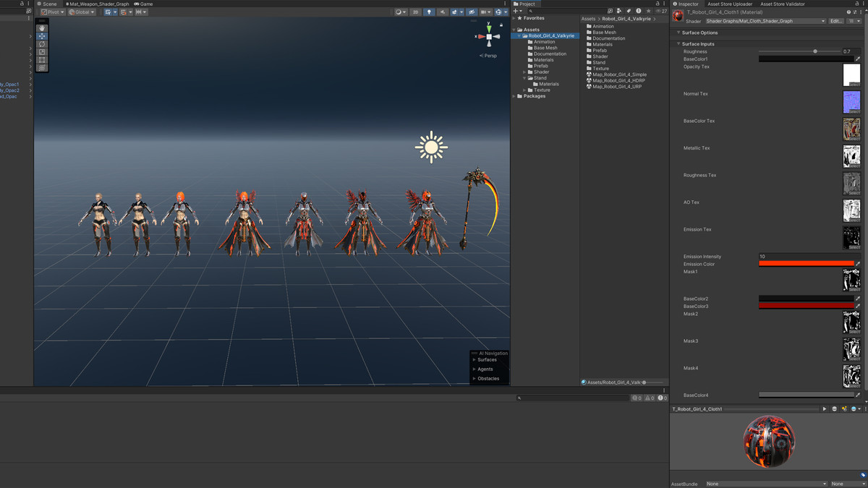868x488 pixels.
Task: Switch to Asset Store Uploader tab
Action: point(730,4)
